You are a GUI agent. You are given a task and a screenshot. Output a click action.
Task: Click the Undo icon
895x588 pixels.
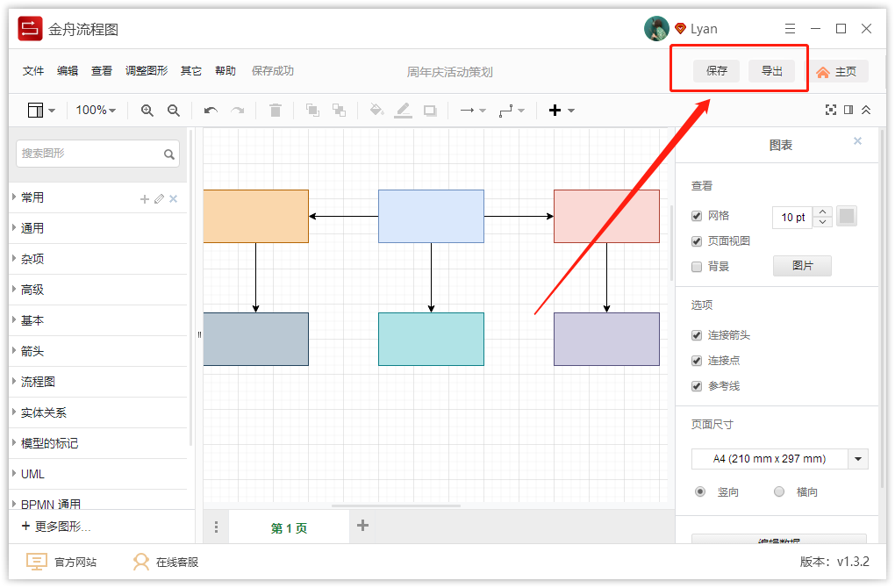tap(211, 110)
